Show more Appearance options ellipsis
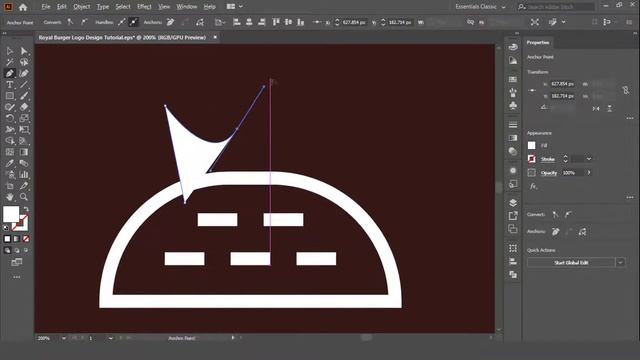The image size is (640, 360). click(630, 198)
